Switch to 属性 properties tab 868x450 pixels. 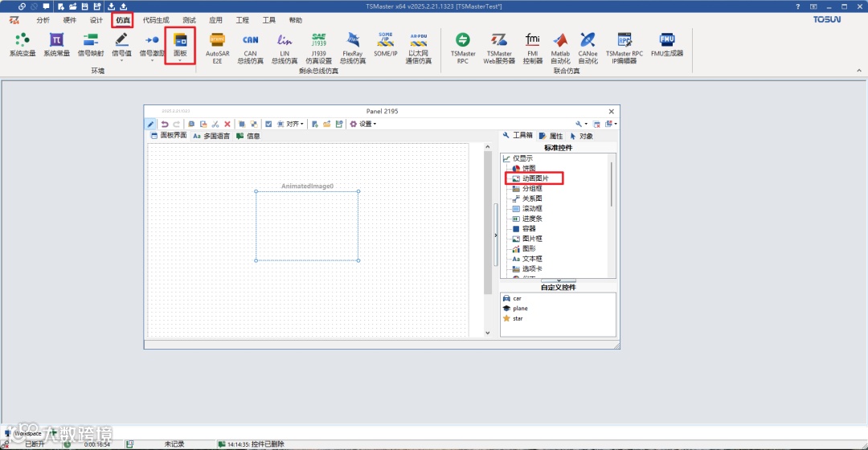(551, 136)
